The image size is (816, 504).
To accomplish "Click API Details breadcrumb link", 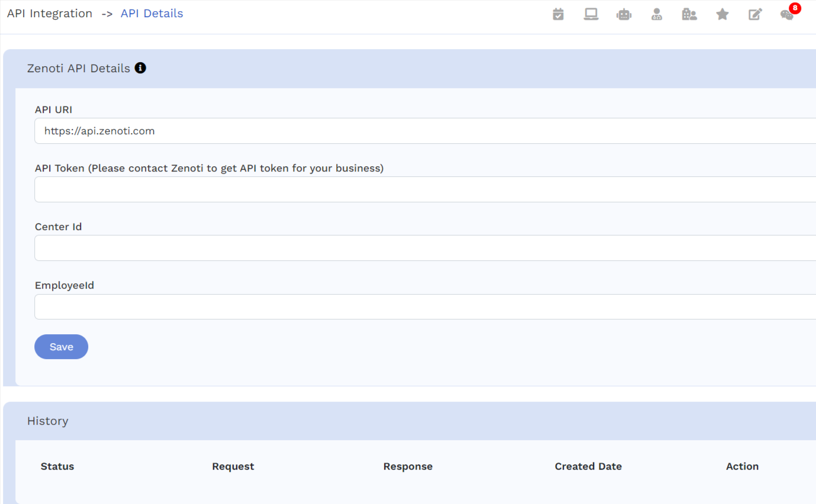I will [x=152, y=14].
